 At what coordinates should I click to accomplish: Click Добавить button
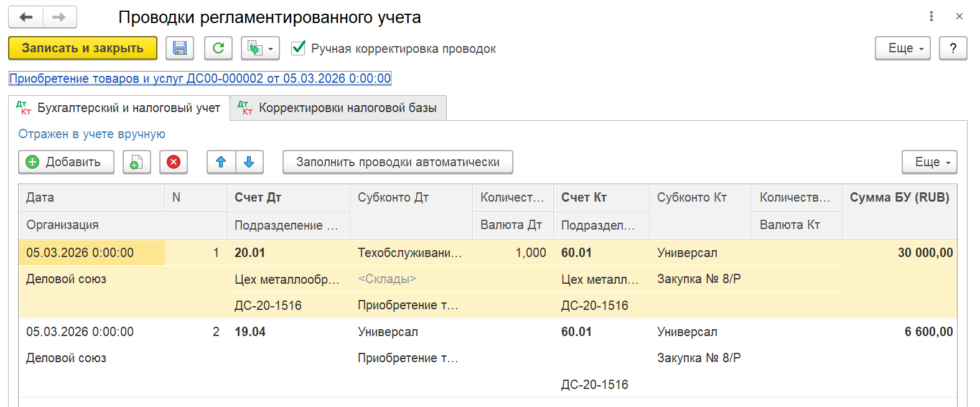coord(66,162)
